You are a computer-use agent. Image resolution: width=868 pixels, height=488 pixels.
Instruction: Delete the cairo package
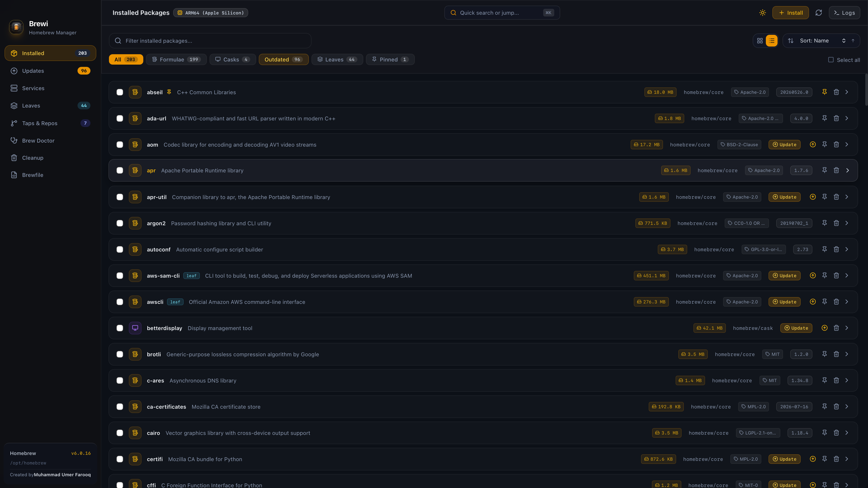pos(836,433)
